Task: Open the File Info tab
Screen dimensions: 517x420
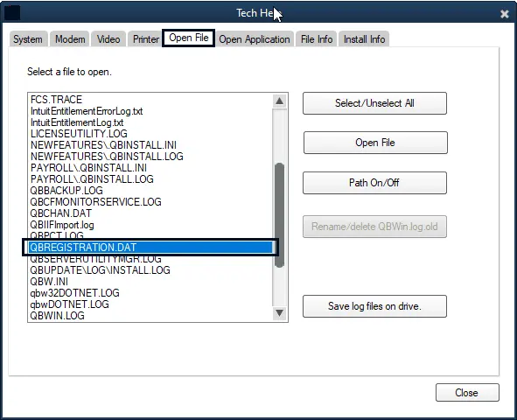Action: coord(317,39)
